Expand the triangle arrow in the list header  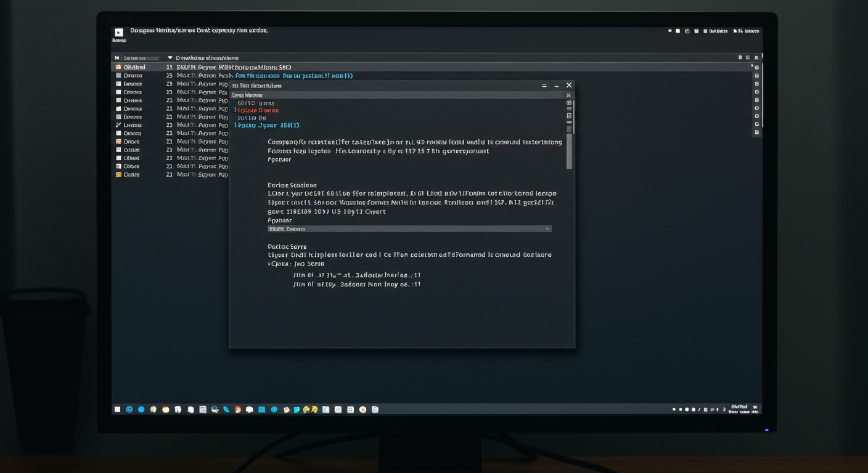click(x=170, y=58)
